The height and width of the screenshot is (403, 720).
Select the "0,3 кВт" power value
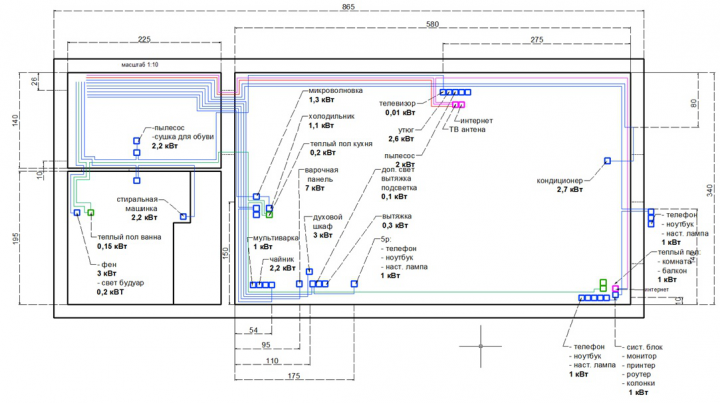click(395, 225)
